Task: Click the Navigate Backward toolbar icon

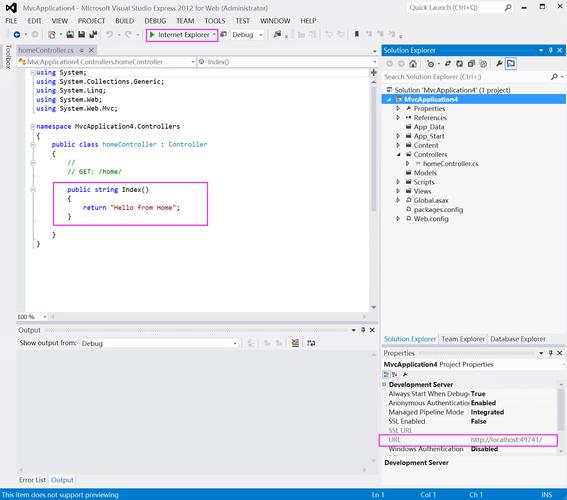Action: click(17, 35)
